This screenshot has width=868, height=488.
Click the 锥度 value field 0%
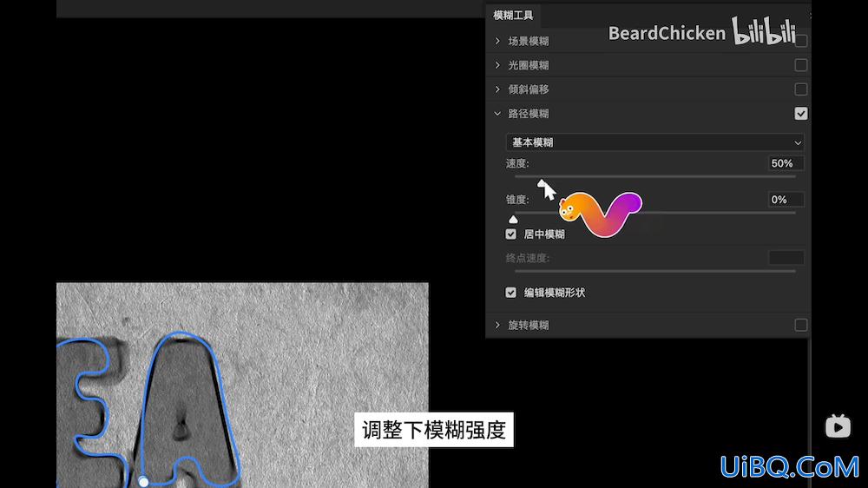click(786, 200)
